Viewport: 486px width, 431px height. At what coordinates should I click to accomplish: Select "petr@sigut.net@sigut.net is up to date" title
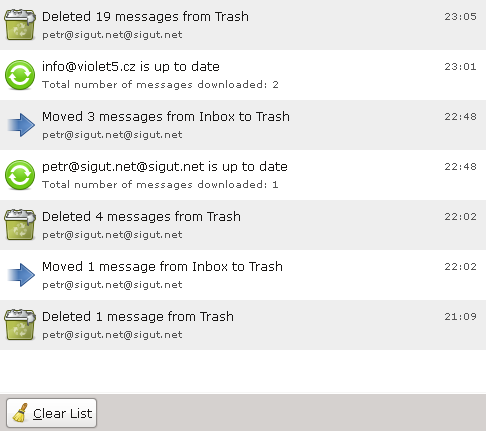pos(165,167)
